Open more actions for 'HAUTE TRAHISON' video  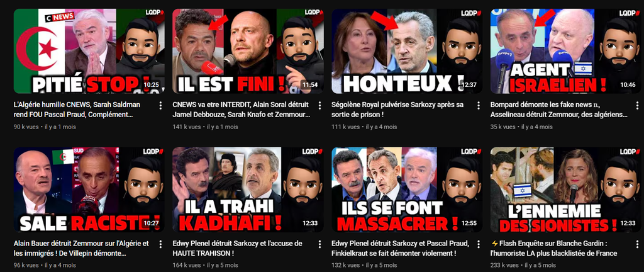pos(319,244)
